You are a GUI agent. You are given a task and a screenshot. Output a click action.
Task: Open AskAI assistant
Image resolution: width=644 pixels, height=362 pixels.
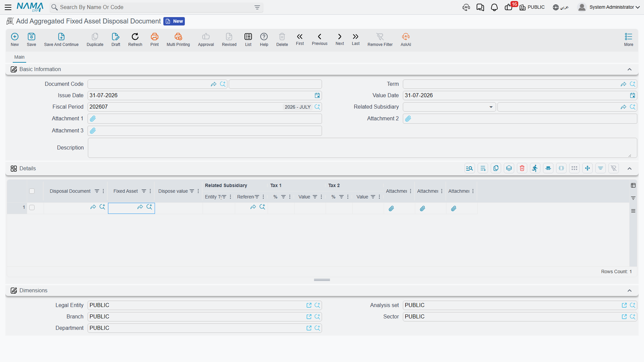[406, 40]
